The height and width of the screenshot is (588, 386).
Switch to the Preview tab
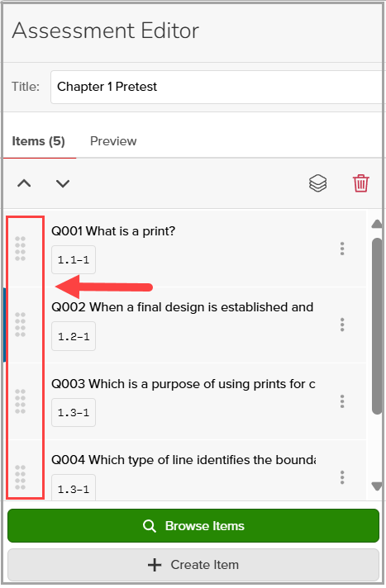coord(113,141)
